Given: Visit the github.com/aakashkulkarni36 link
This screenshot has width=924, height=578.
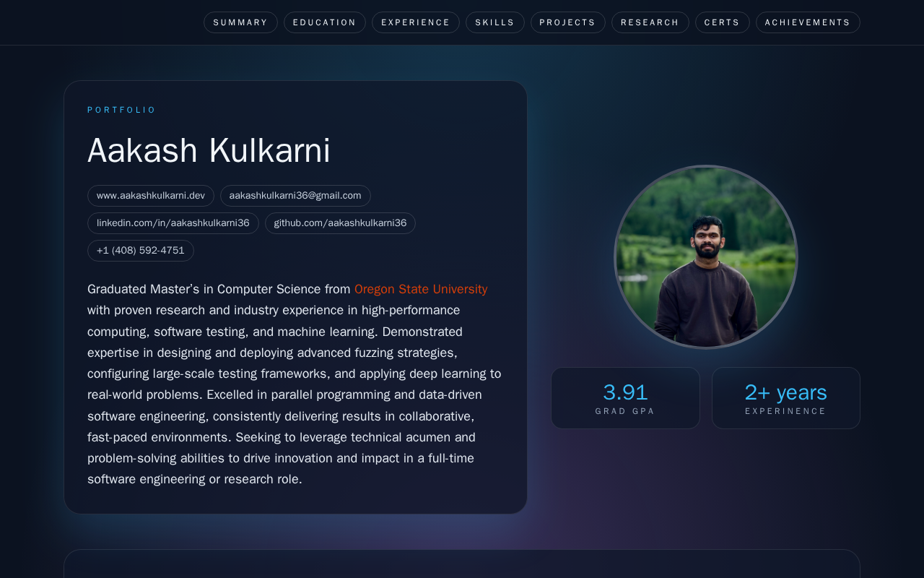Looking at the screenshot, I should [x=340, y=223].
